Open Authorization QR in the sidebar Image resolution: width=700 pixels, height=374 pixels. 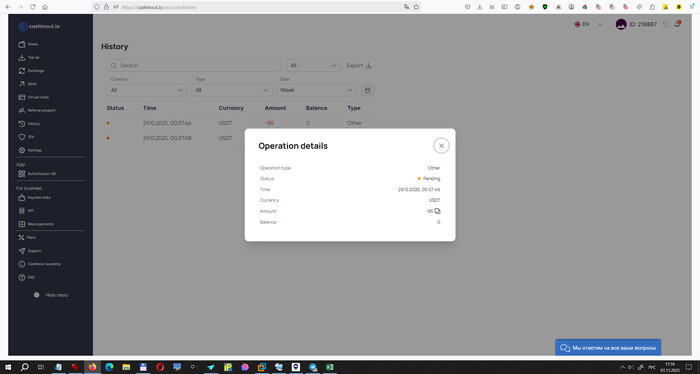(x=37, y=174)
